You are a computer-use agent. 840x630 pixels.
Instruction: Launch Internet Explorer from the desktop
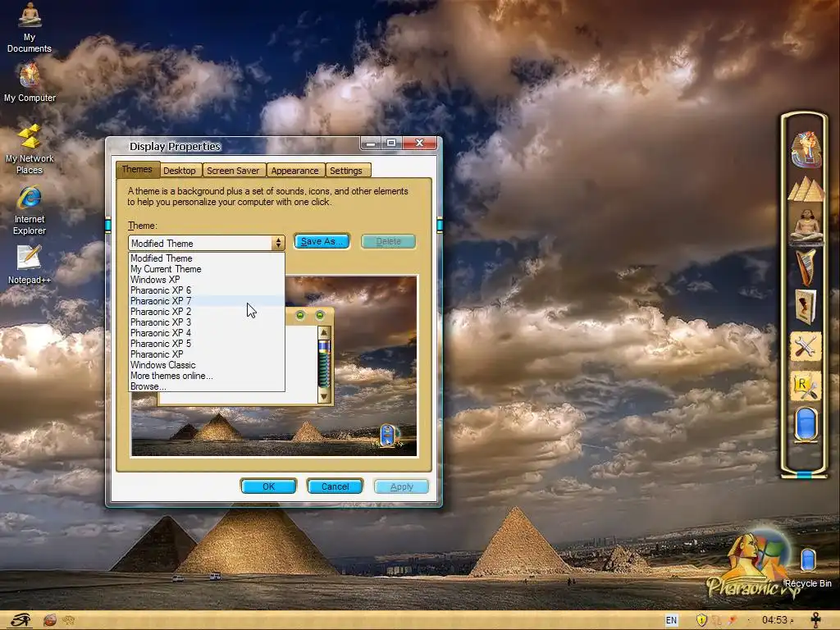coord(30,211)
